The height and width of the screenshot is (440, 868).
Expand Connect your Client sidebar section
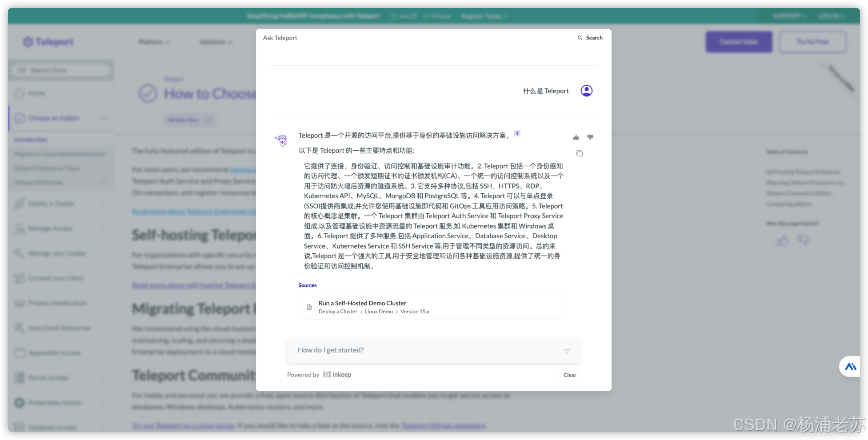click(103, 278)
